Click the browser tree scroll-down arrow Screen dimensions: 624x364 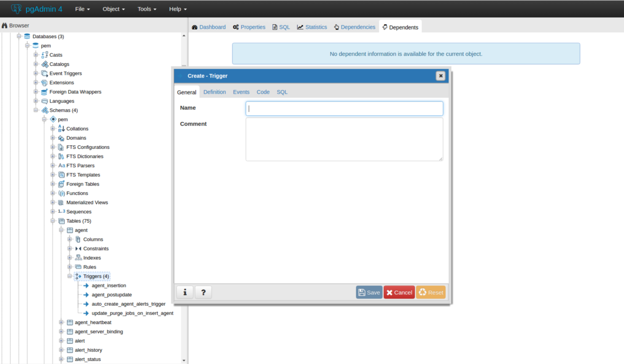click(x=184, y=360)
